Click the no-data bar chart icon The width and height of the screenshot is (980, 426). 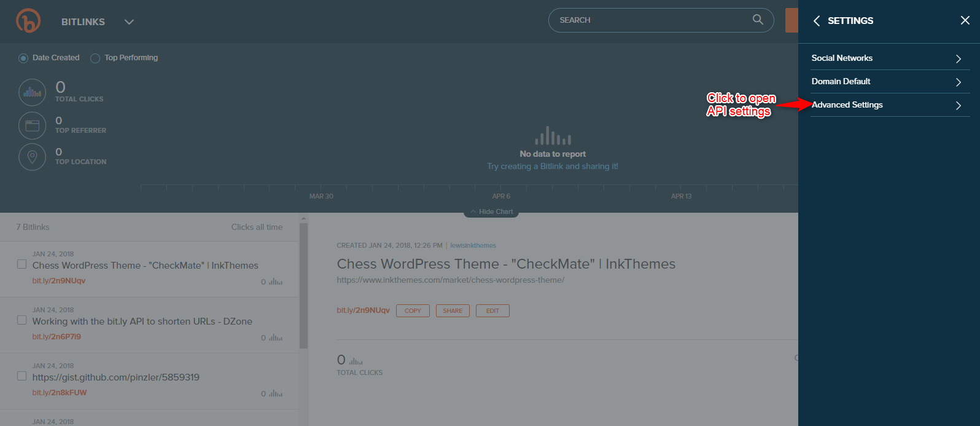click(553, 136)
